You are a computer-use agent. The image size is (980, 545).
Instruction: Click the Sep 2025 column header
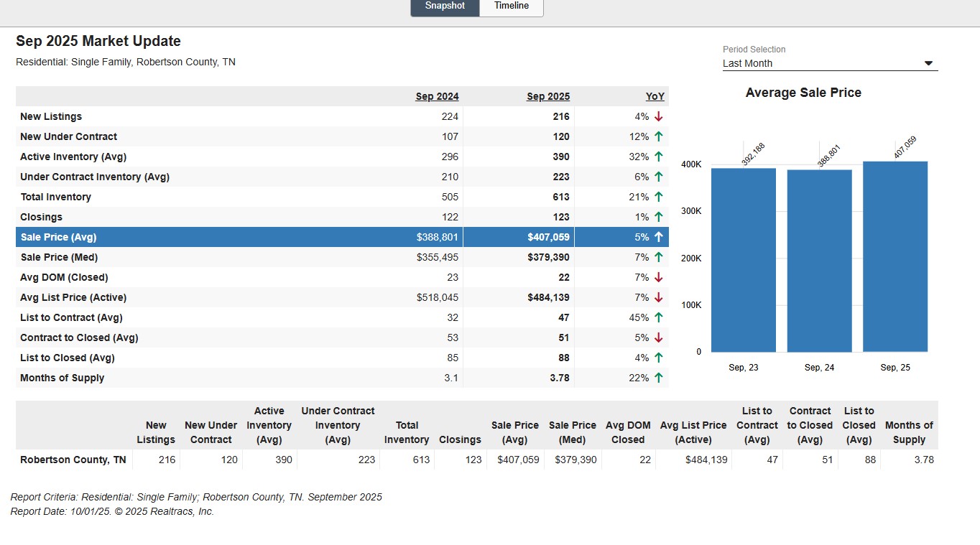click(547, 96)
